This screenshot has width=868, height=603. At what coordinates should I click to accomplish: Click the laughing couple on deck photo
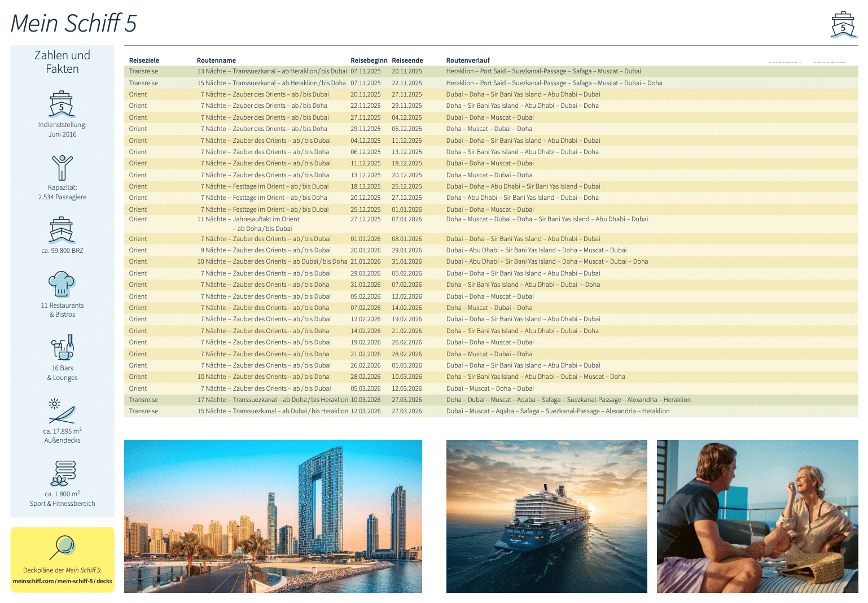tap(757, 516)
